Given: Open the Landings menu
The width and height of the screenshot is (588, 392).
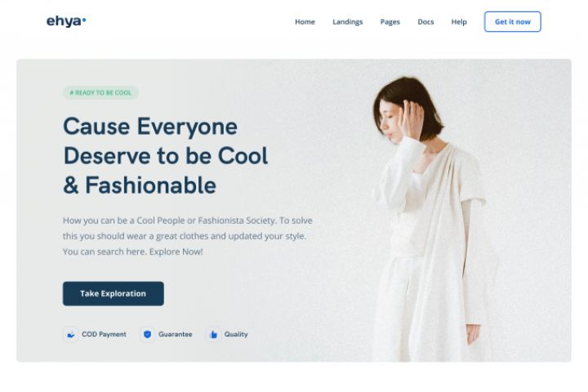Looking at the screenshot, I should [x=348, y=22].
